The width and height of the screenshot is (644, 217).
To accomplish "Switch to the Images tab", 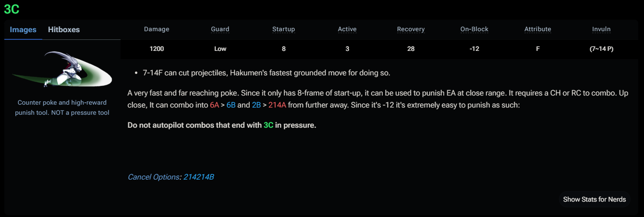I will (x=23, y=30).
